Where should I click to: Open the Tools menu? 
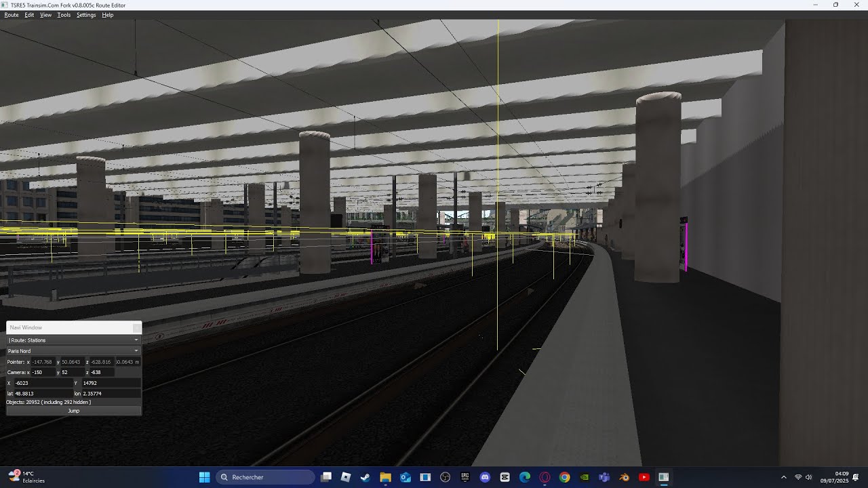pos(64,15)
